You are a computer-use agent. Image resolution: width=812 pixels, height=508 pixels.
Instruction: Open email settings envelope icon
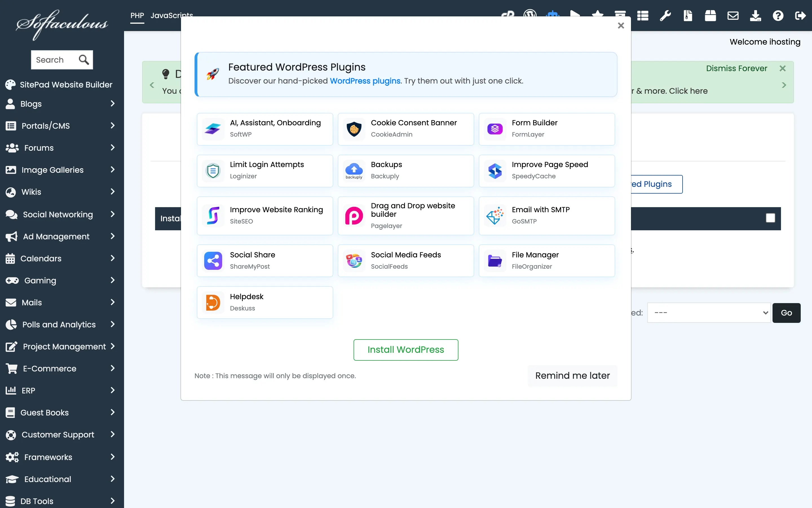[x=733, y=16]
